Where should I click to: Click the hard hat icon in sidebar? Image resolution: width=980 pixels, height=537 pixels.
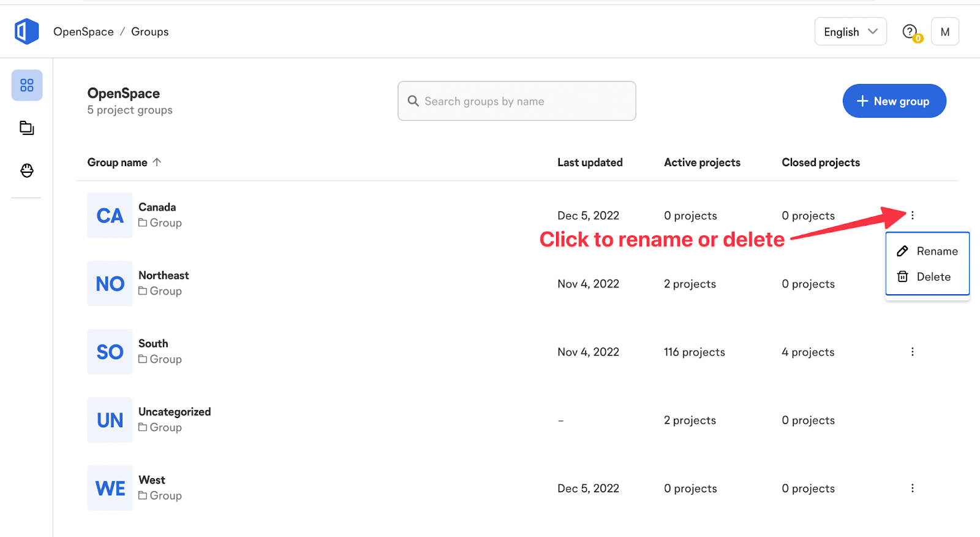27,170
